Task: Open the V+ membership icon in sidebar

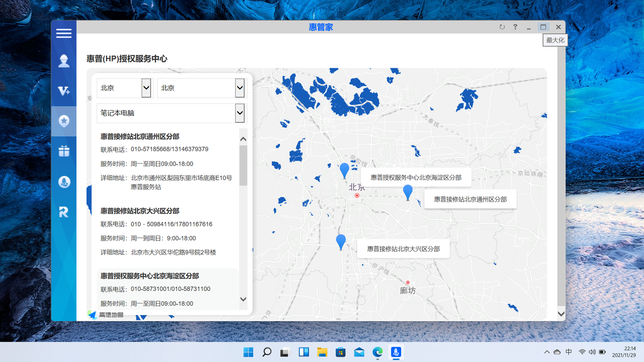Action: click(x=64, y=91)
